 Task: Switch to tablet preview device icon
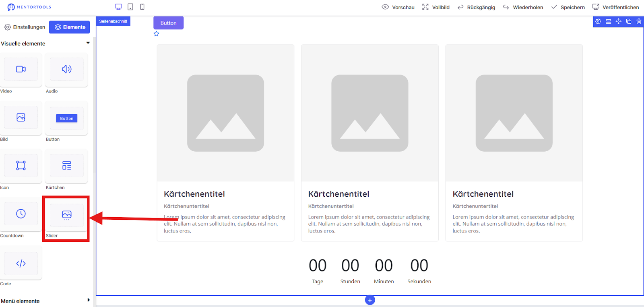[130, 7]
